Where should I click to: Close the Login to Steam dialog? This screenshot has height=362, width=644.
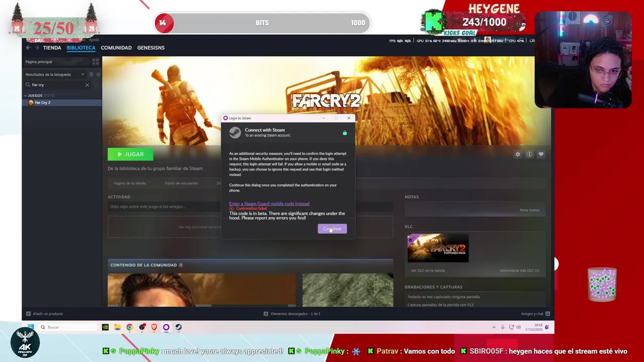click(x=349, y=118)
